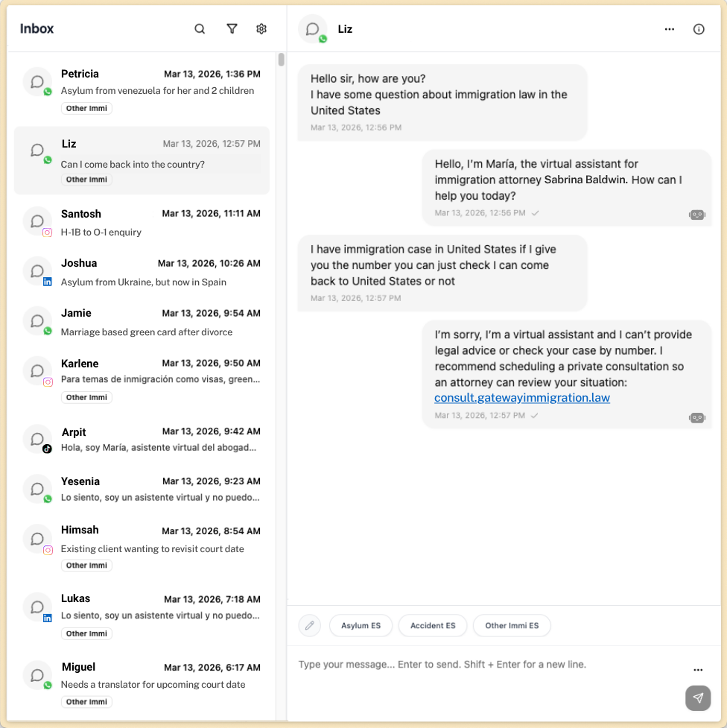Image resolution: width=727 pixels, height=728 pixels.
Task: Open the filter icon next to search
Action: [x=232, y=28]
